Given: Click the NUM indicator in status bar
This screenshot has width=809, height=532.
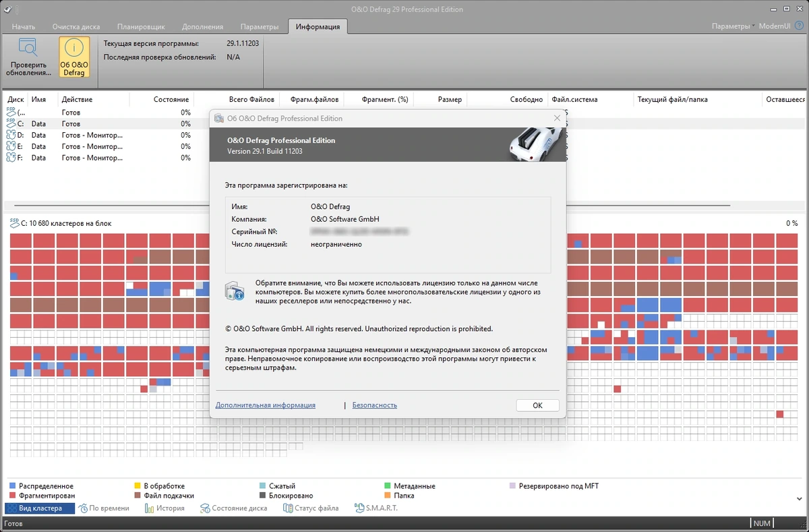Looking at the screenshot, I should [x=762, y=523].
